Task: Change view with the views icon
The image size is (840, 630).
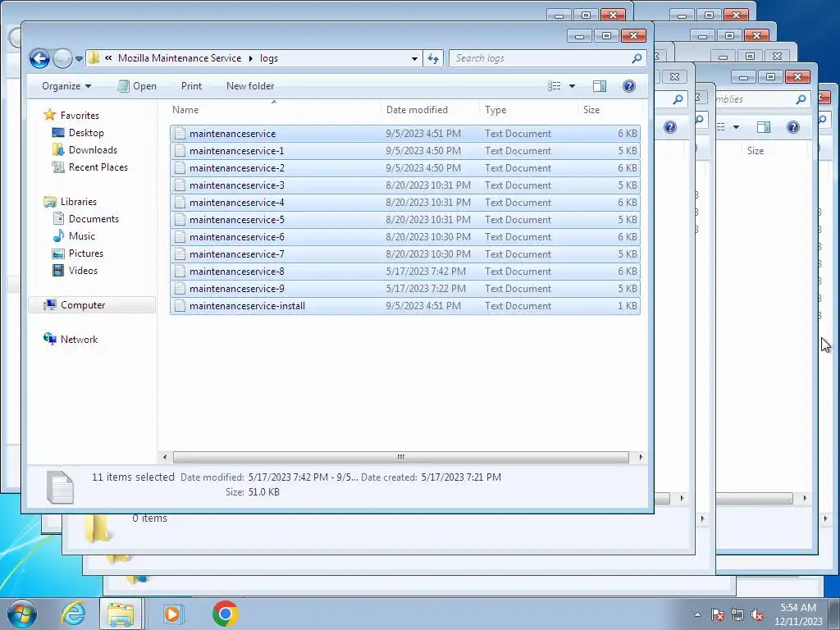Action: coord(555,86)
